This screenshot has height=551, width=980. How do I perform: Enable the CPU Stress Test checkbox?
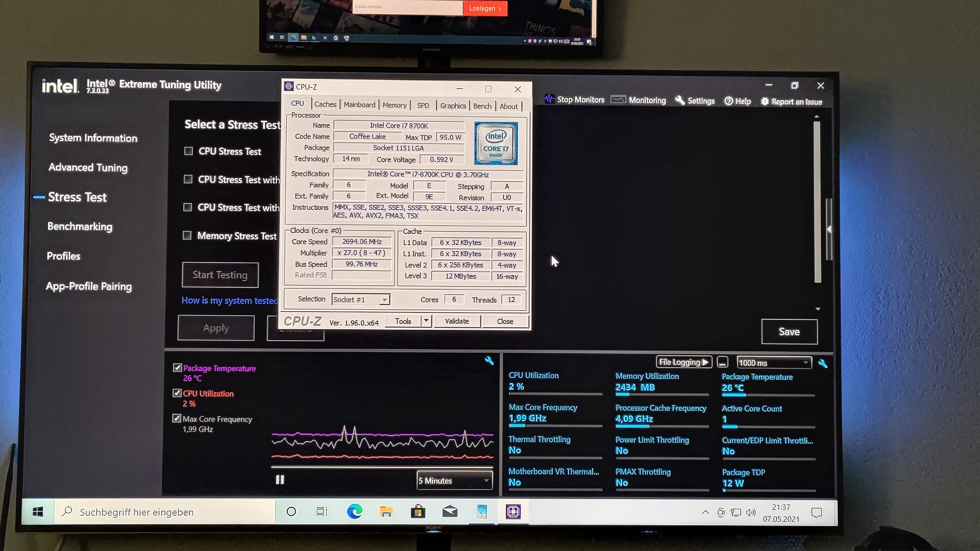[188, 151]
